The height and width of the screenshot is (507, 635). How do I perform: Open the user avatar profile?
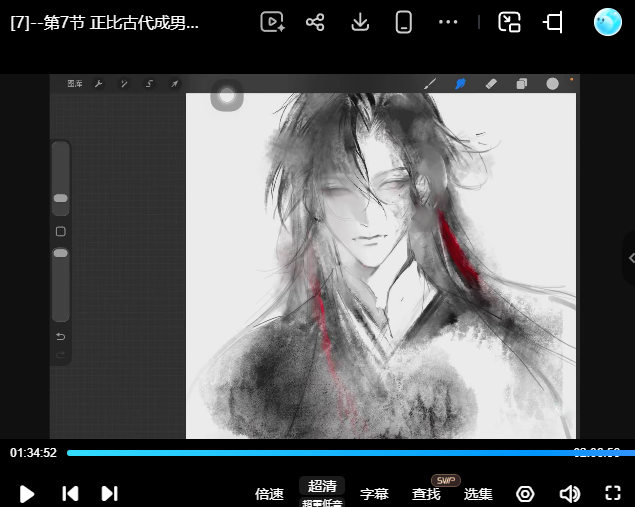607,22
